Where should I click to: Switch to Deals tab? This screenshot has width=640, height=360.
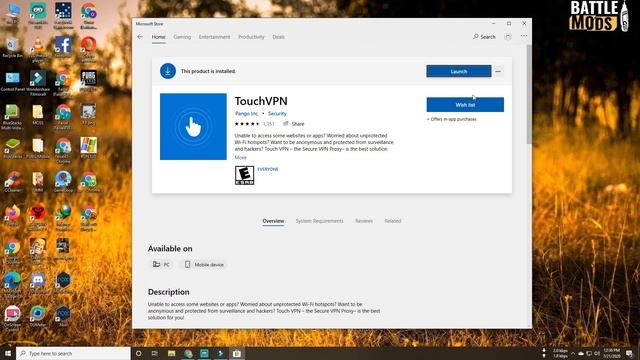click(278, 37)
